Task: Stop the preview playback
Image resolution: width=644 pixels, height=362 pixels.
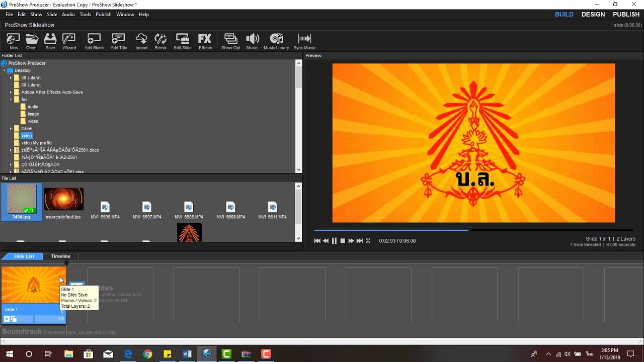Action: (x=343, y=241)
